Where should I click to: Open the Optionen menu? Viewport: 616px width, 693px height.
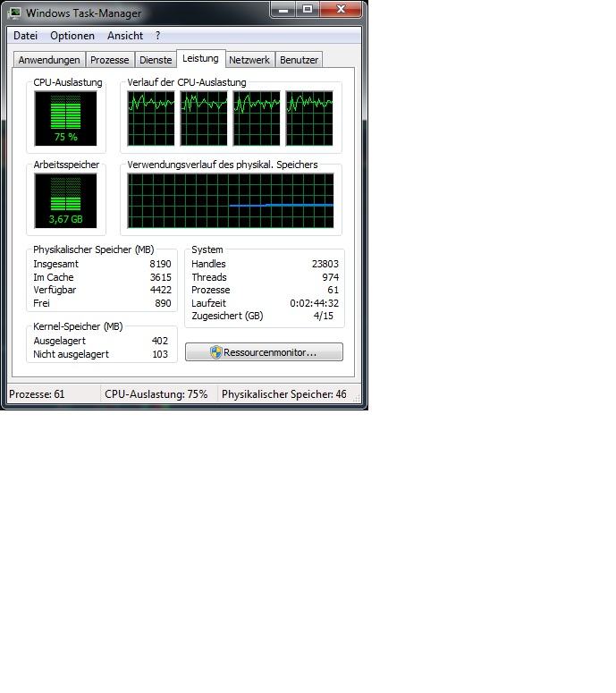pos(72,36)
